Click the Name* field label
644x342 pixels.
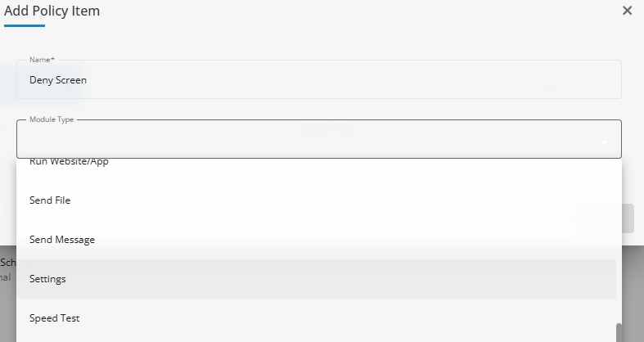tap(42, 60)
